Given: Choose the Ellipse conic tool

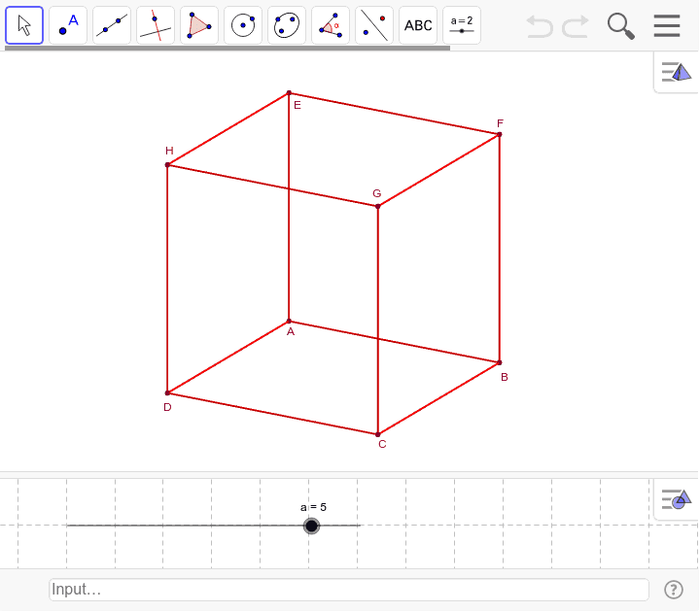Looking at the screenshot, I should 287,25.
